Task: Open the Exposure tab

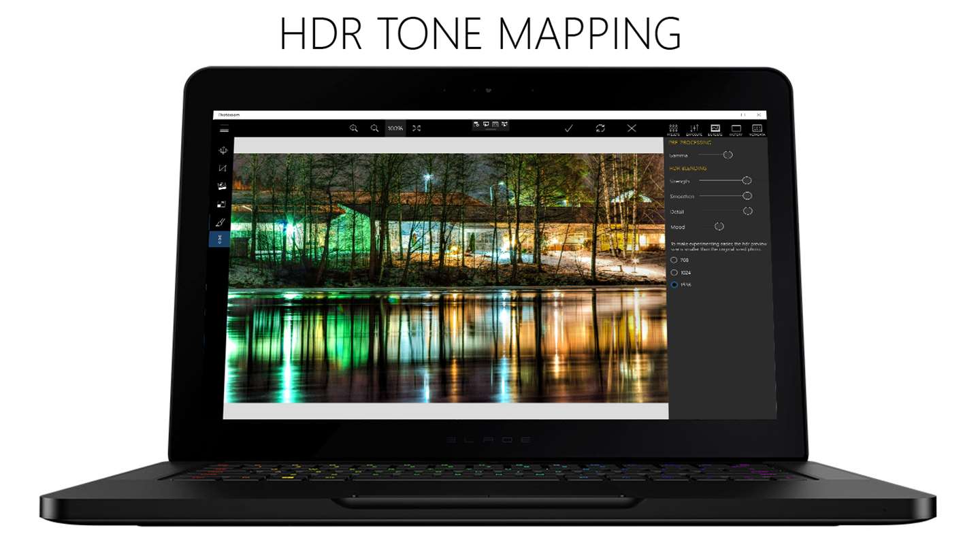Action: tap(694, 129)
